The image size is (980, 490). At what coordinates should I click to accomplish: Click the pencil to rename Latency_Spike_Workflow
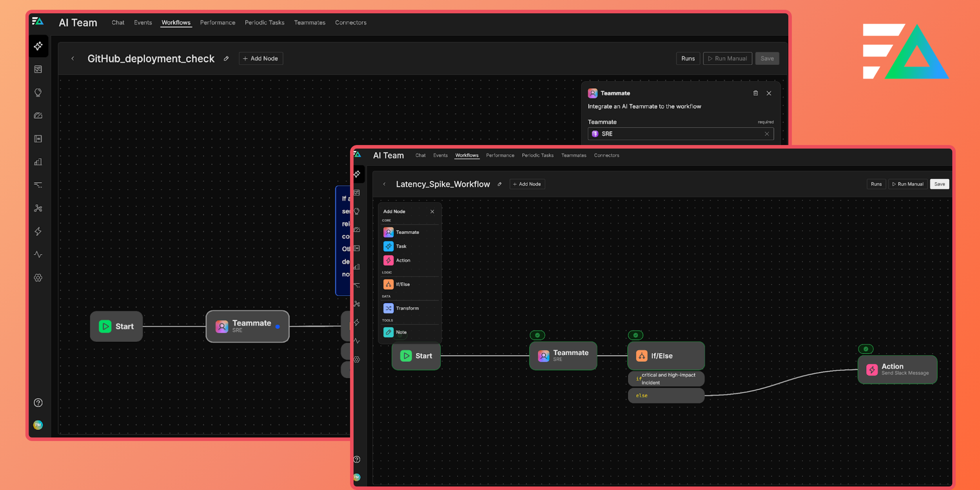tap(499, 184)
